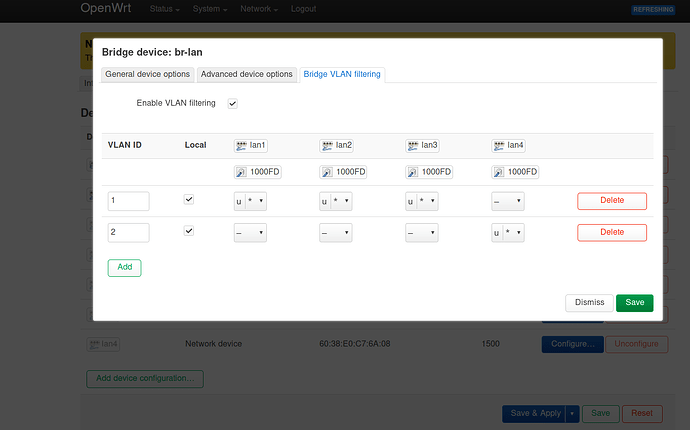Open VLAN 2 lan4 tagging dropdown
Viewport: 690px width, 430px height.
pyautogui.click(x=508, y=233)
